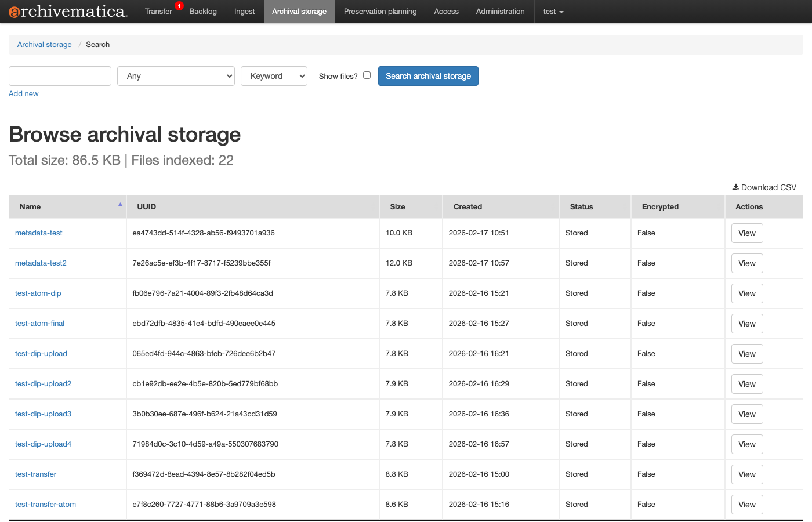View the test-atom-final row
Viewport: 812px width, 522px height.
pyautogui.click(x=747, y=324)
